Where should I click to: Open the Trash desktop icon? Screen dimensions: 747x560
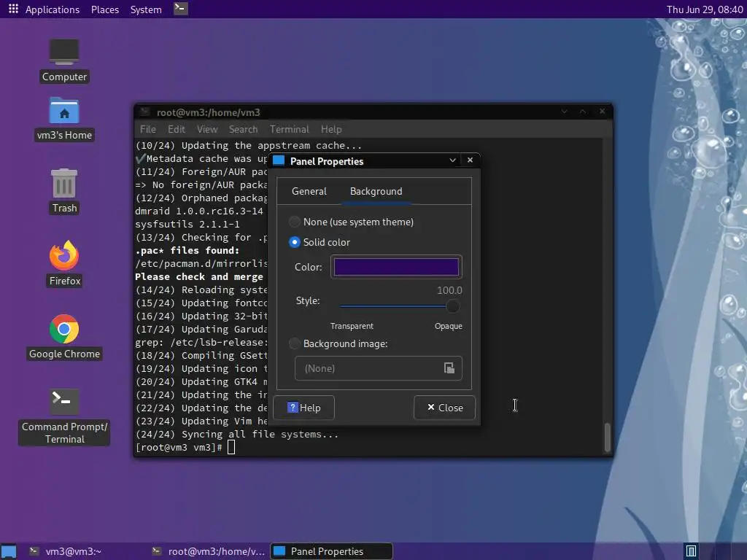coord(64,183)
